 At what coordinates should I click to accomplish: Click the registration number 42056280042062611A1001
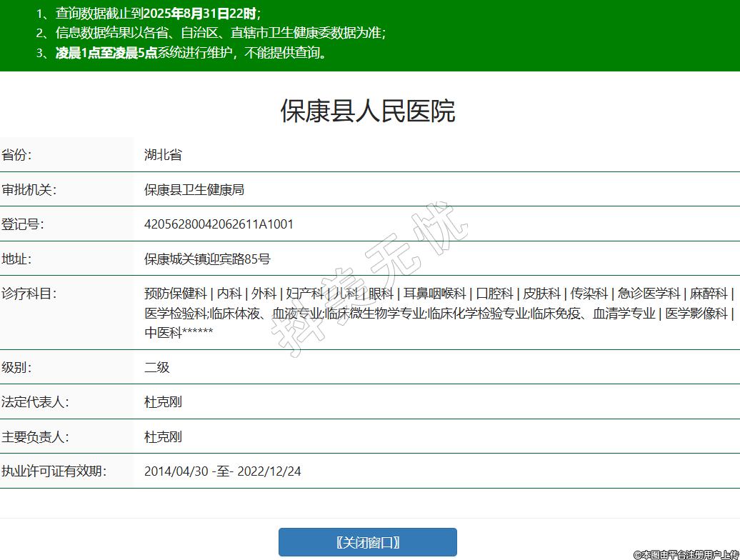[x=219, y=224]
